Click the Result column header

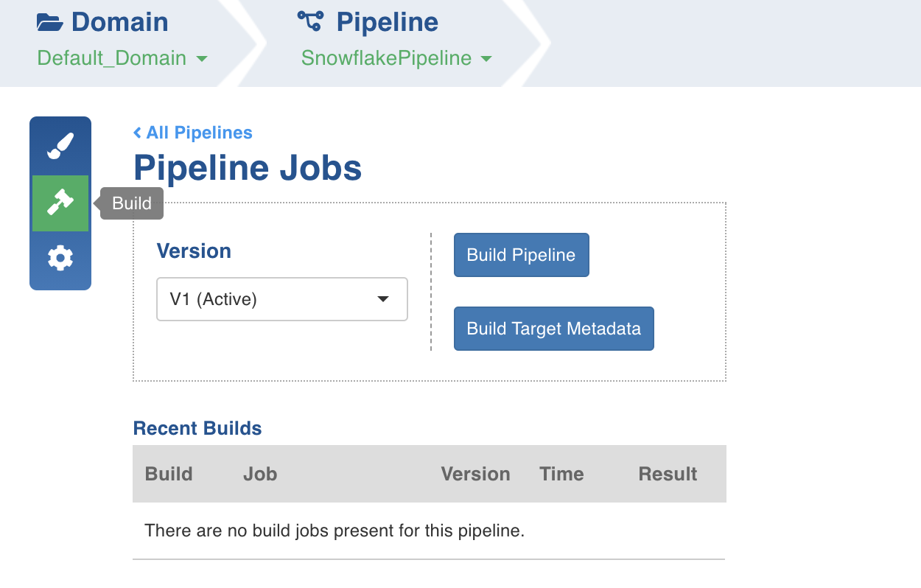[668, 474]
